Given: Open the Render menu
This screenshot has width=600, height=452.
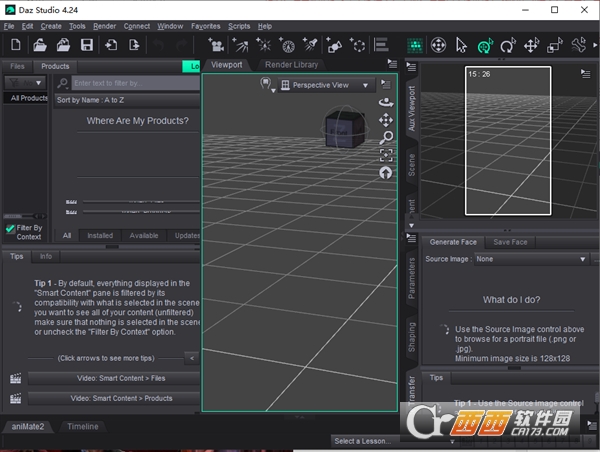Looking at the screenshot, I should pos(104,26).
